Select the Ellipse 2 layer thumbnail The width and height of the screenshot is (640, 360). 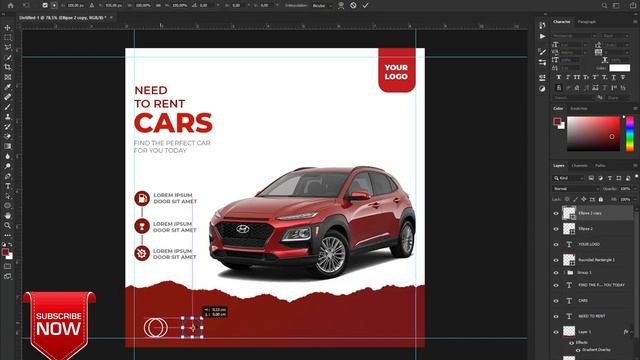(x=569, y=229)
